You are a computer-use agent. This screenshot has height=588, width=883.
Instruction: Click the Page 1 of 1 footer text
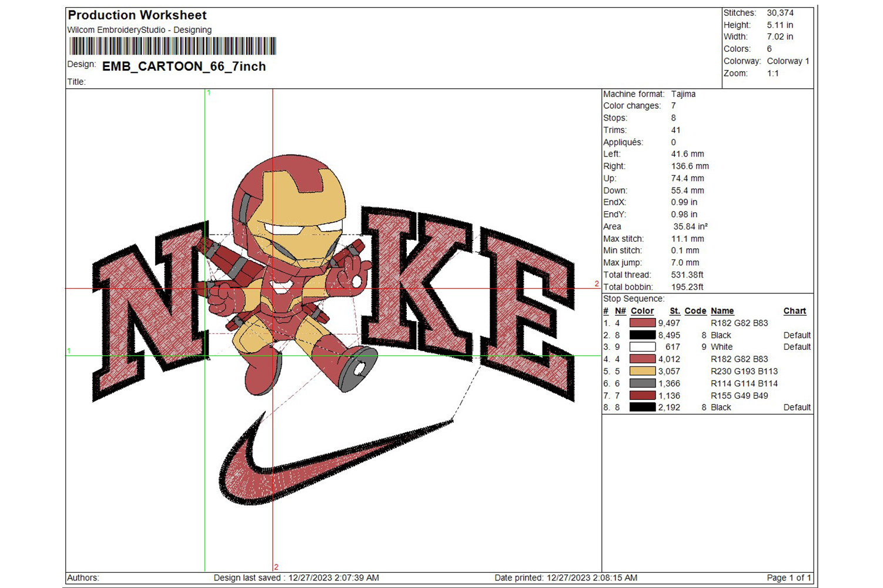(x=788, y=578)
